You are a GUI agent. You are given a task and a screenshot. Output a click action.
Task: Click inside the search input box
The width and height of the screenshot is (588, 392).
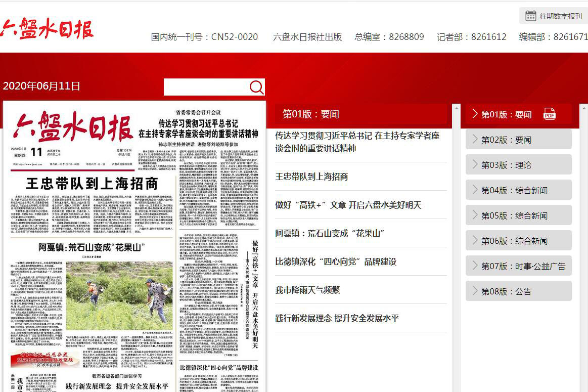(x=206, y=88)
